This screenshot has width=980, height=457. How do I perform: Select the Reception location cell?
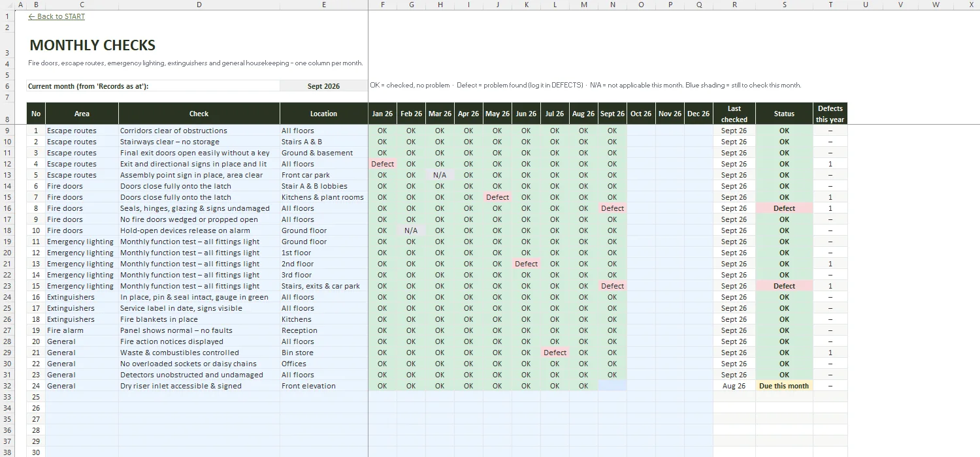pyautogui.click(x=324, y=330)
